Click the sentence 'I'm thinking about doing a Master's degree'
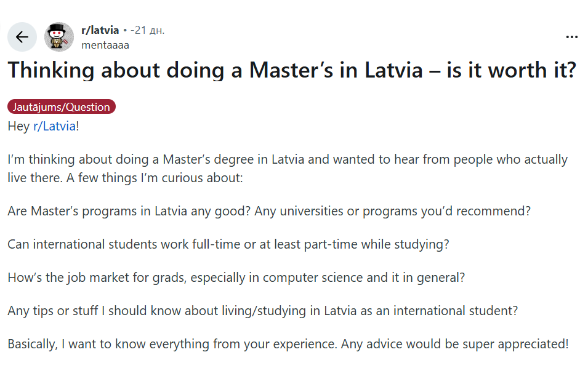 (x=148, y=160)
